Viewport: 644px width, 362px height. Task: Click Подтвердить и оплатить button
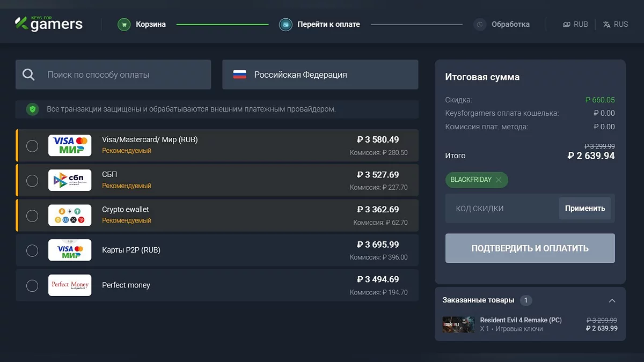coord(530,248)
